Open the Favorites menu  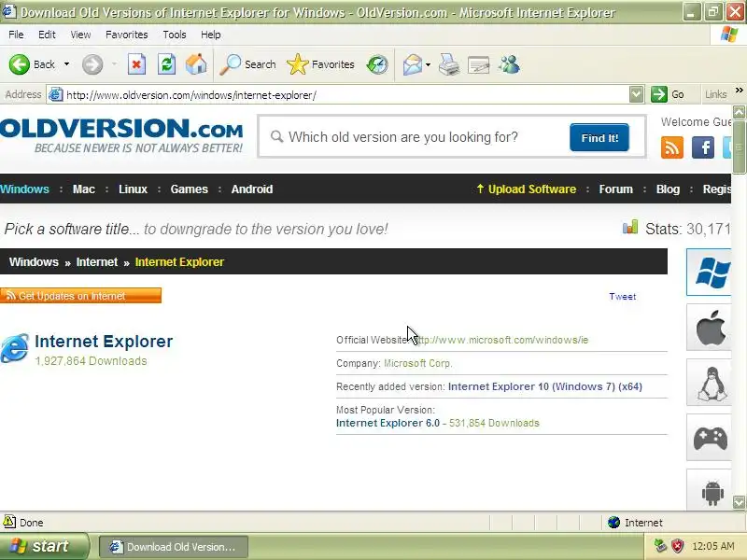click(x=127, y=35)
